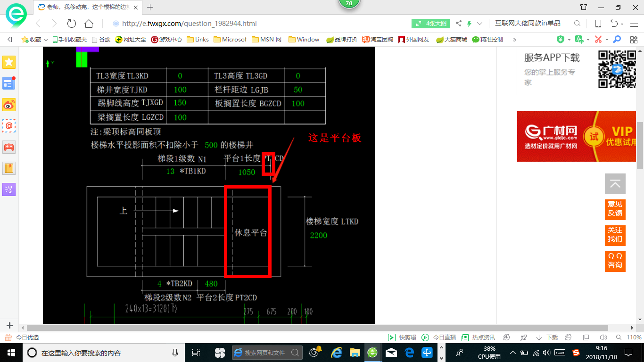Click the share icon in address bar
644x362 pixels.
pyautogui.click(x=459, y=24)
